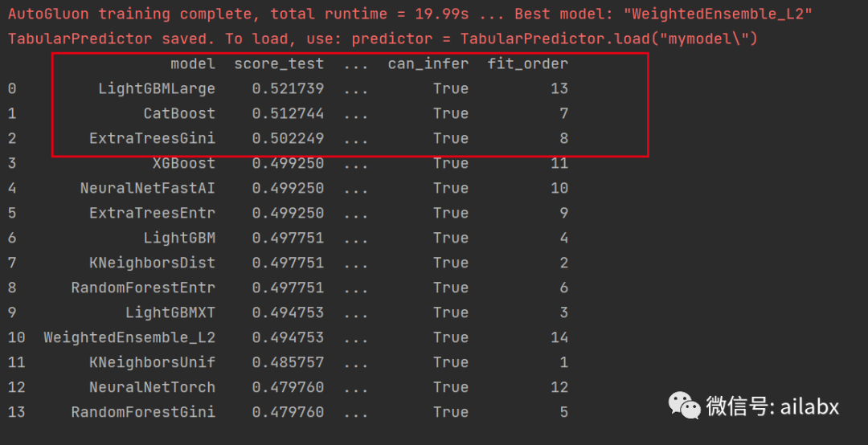Click the CatBoost model name

click(179, 113)
